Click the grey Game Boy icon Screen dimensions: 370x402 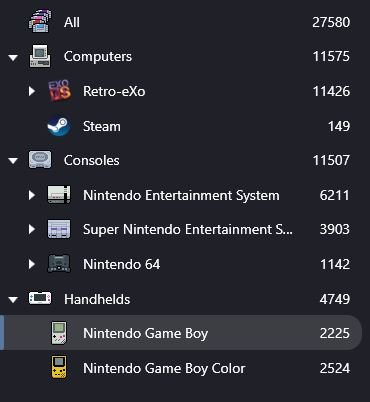click(59, 333)
